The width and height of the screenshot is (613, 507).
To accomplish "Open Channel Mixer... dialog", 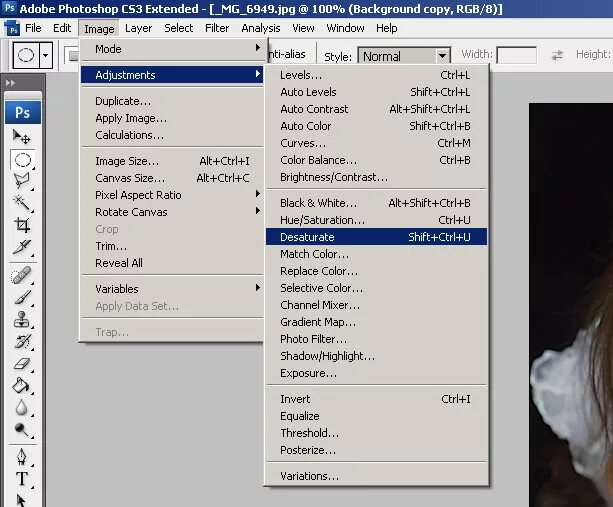I will (x=376, y=305).
